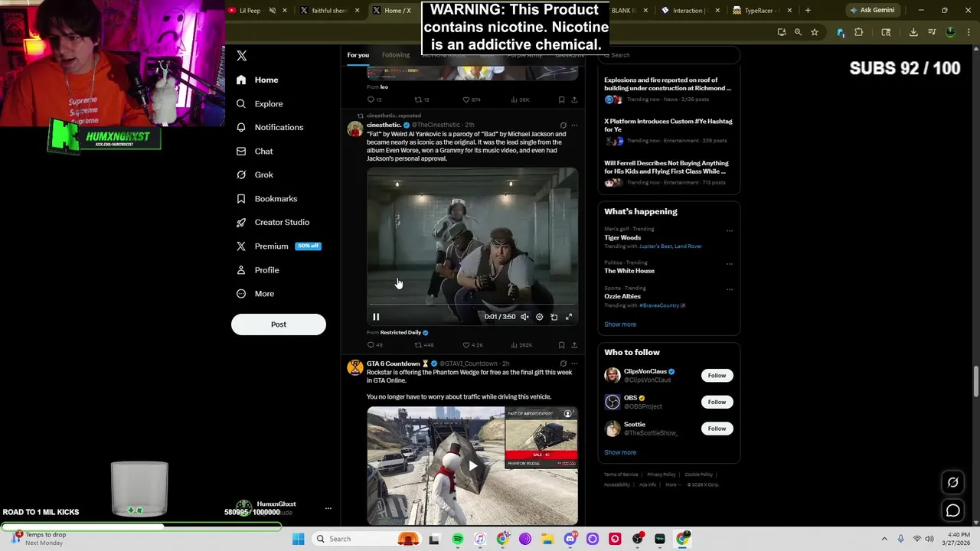Screen dimensions: 980x551
Task: Open Creator Studio in the sidebar
Action: [x=273, y=222]
